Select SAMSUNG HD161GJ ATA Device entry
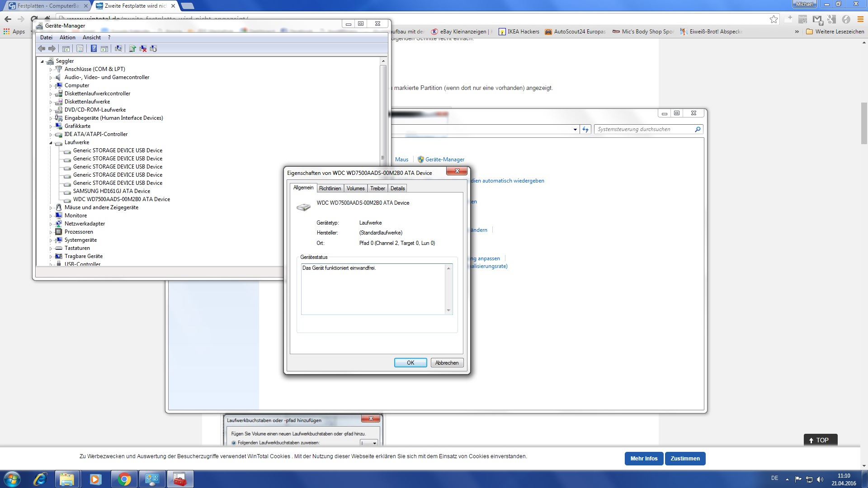 (x=111, y=191)
